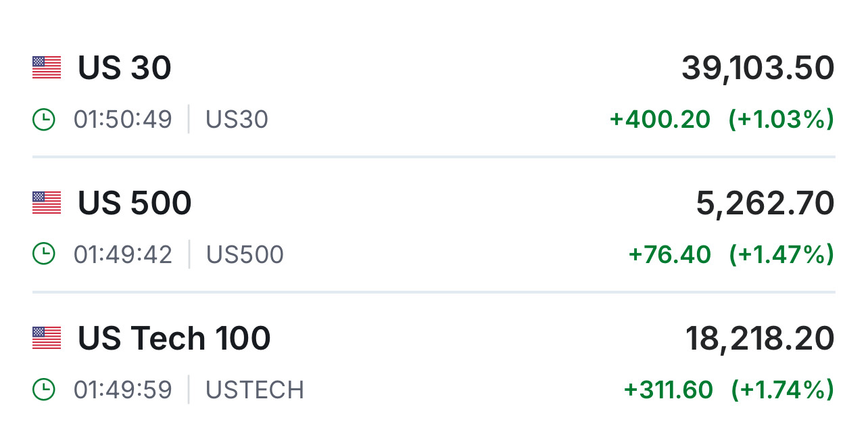This screenshot has height=422, width=868.
Task: Click the +1.03% percentage change
Action: tap(781, 120)
